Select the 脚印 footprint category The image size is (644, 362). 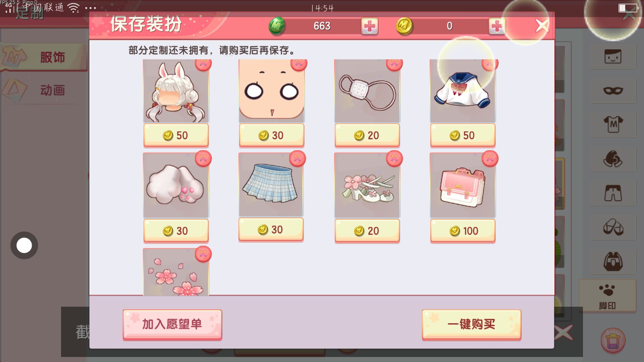point(607,296)
